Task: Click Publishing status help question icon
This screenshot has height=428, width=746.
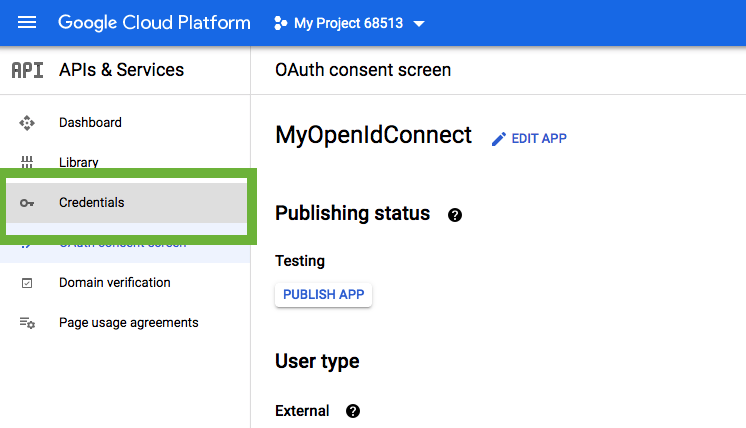Action: [455, 215]
